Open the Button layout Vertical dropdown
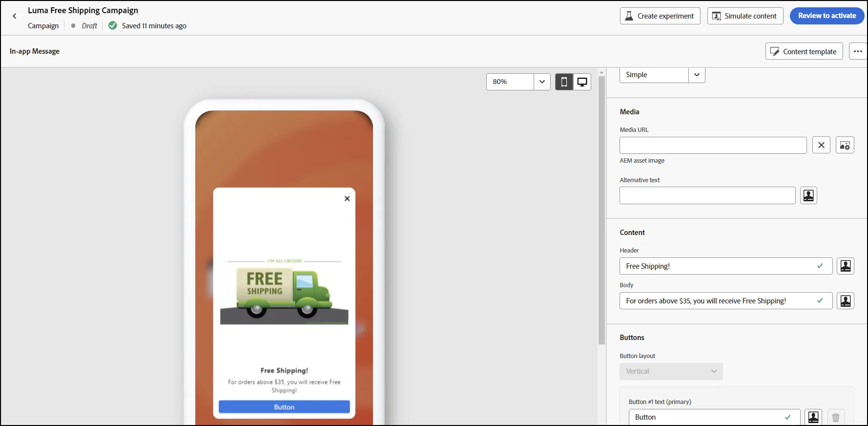The image size is (868, 426). pyautogui.click(x=671, y=371)
